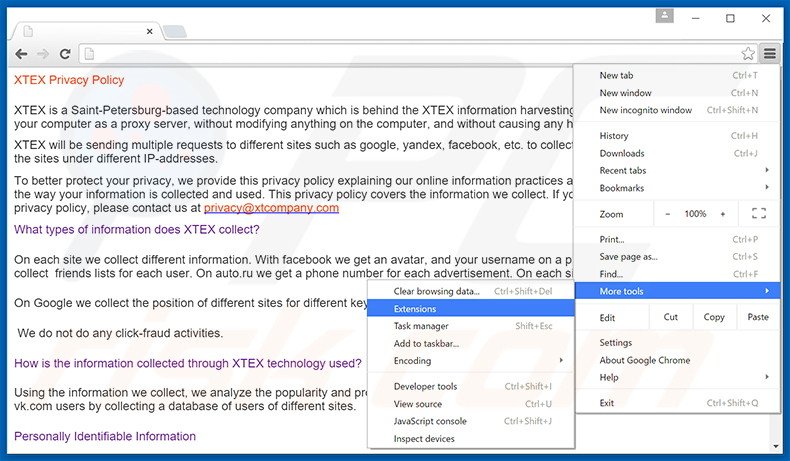Click the Chrome hamburger menu icon
This screenshot has width=790, height=461.
click(768, 53)
